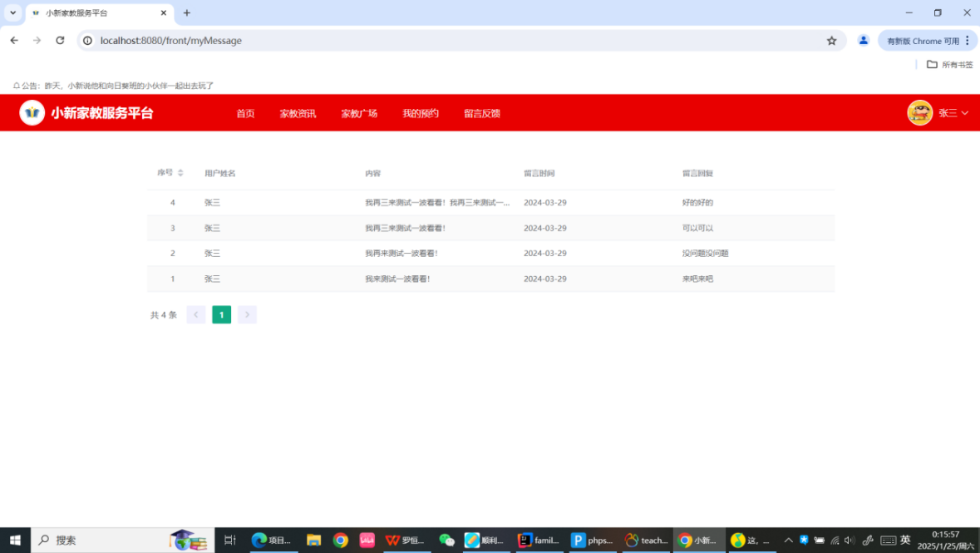Click the 留言回复 column header
This screenshot has width=980, height=553.
tap(697, 173)
